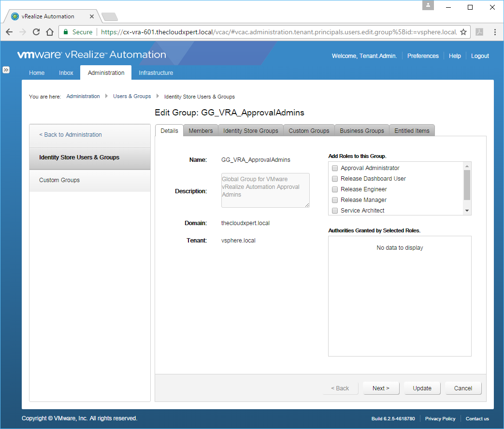The height and width of the screenshot is (429, 504).
Task: Click the PDF extension icon in the toolbar
Action: [x=479, y=32]
